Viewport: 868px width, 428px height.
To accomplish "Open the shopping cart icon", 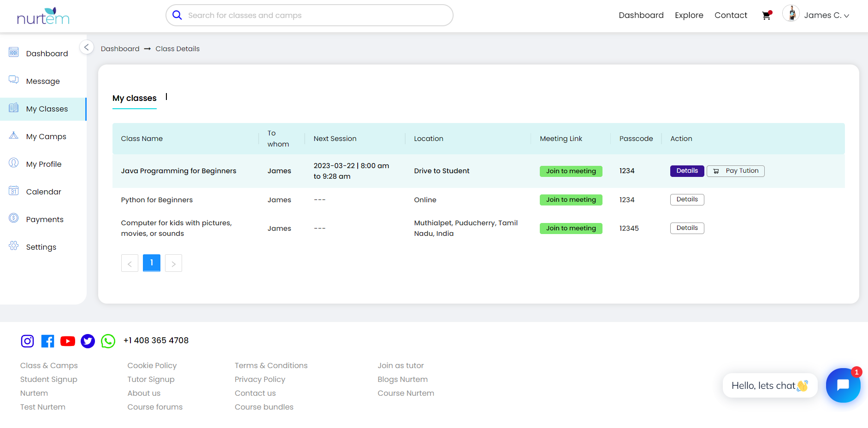I will coord(766,15).
